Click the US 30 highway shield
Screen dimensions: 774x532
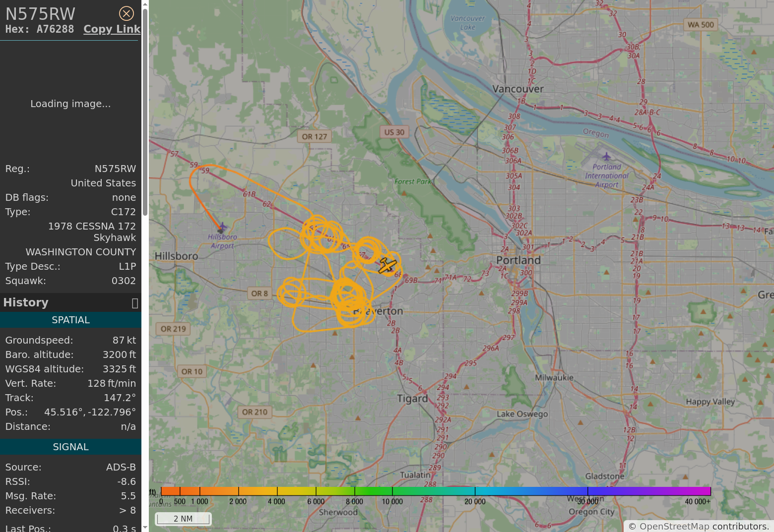[394, 132]
